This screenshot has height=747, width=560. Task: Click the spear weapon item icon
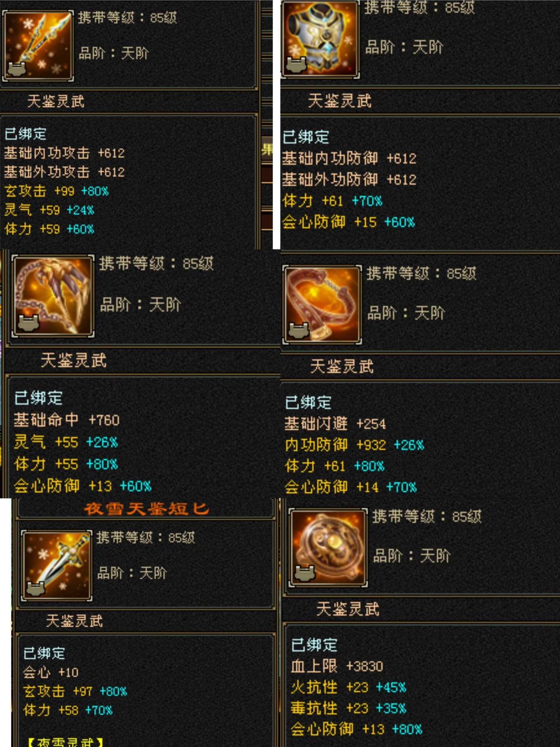[38, 45]
